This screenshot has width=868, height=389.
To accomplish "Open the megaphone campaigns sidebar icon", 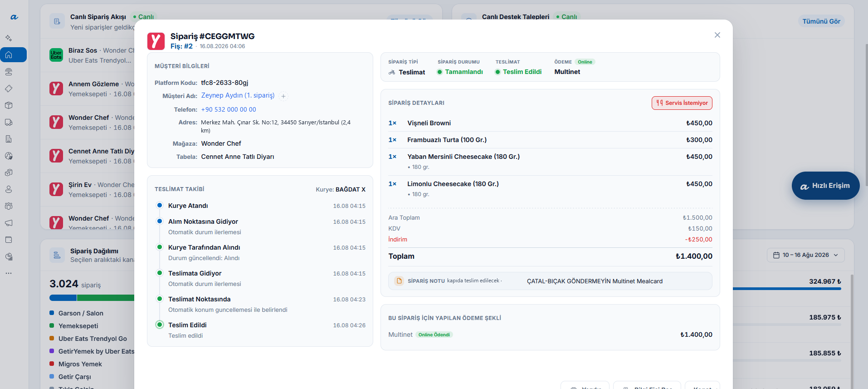I will (9, 223).
